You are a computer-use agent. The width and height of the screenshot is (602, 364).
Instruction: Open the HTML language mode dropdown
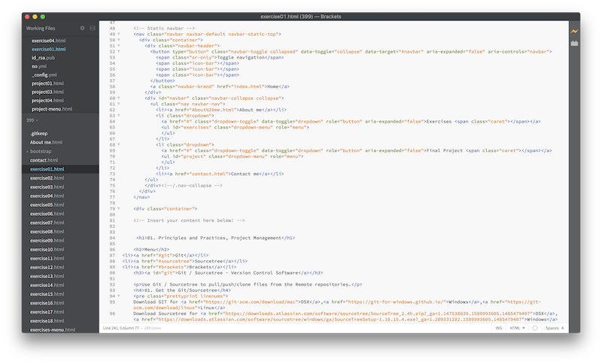tap(517, 328)
